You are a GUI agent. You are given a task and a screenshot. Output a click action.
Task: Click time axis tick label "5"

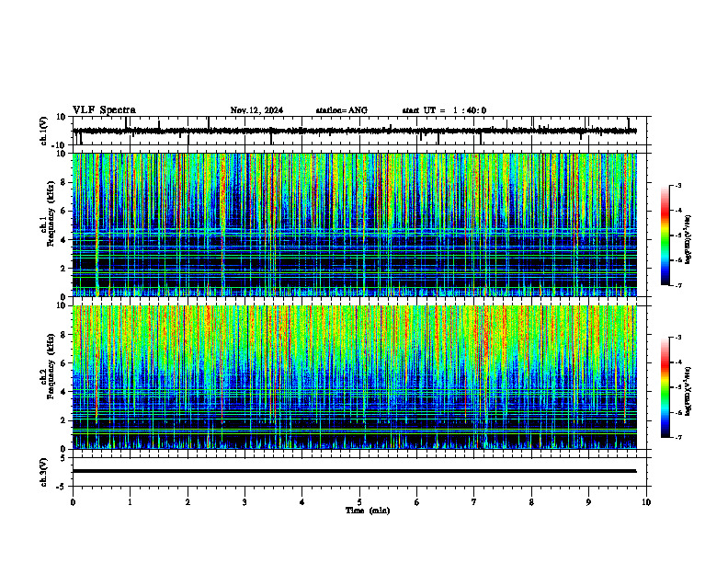(x=359, y=502)
